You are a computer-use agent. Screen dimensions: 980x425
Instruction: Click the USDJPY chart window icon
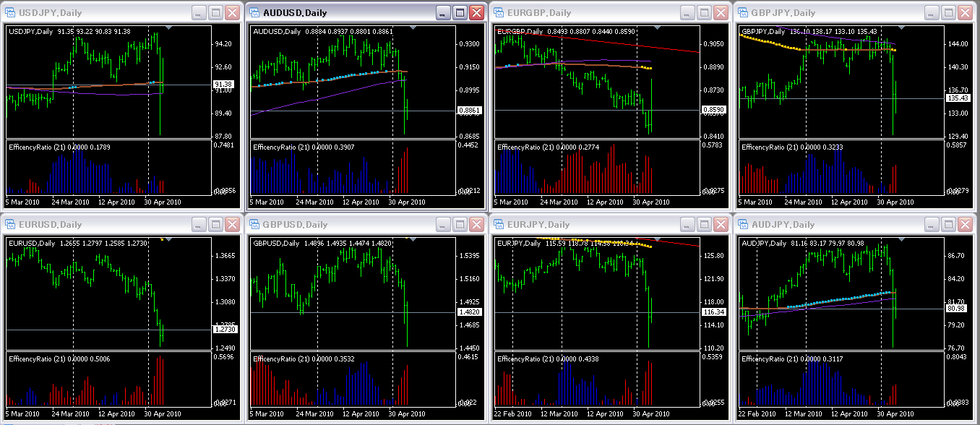point(10,13)
